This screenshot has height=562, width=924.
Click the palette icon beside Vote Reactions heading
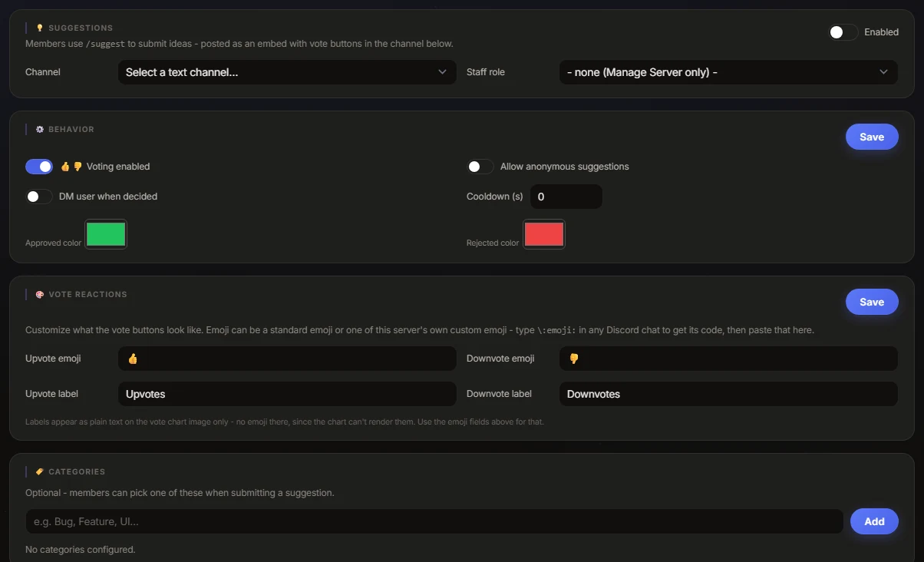[x=40, y=294]
